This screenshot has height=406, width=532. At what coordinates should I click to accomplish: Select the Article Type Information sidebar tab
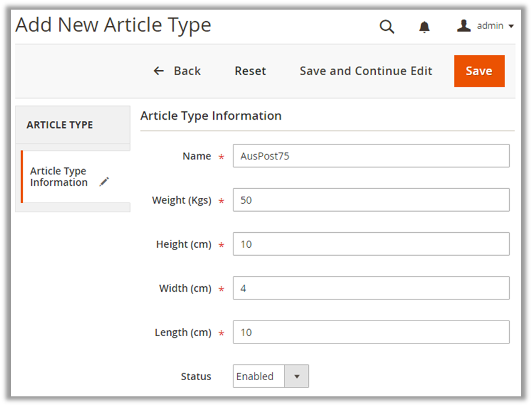pyautogui.click(x=59, y=177)
